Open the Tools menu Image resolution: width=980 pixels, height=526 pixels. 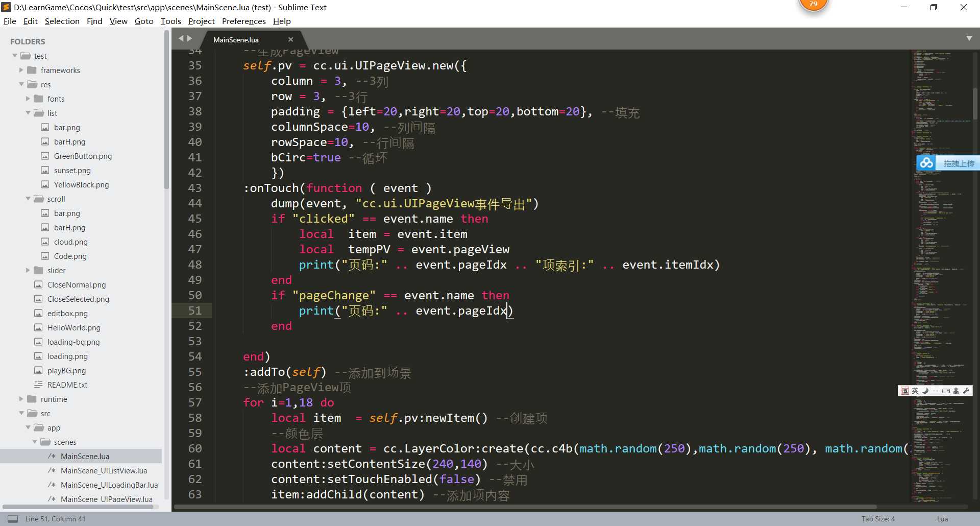171,21
